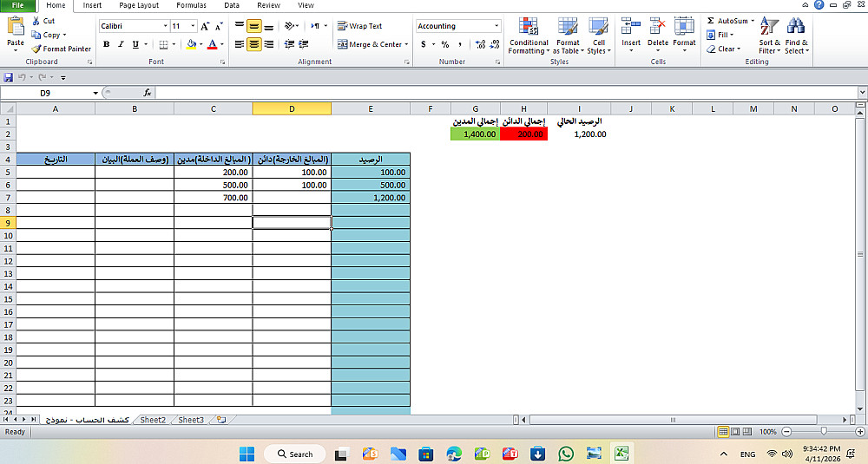This screenshot has width=868, height=464.
Task: Toggle Underline formatting
Action: (x=135, y=44)
